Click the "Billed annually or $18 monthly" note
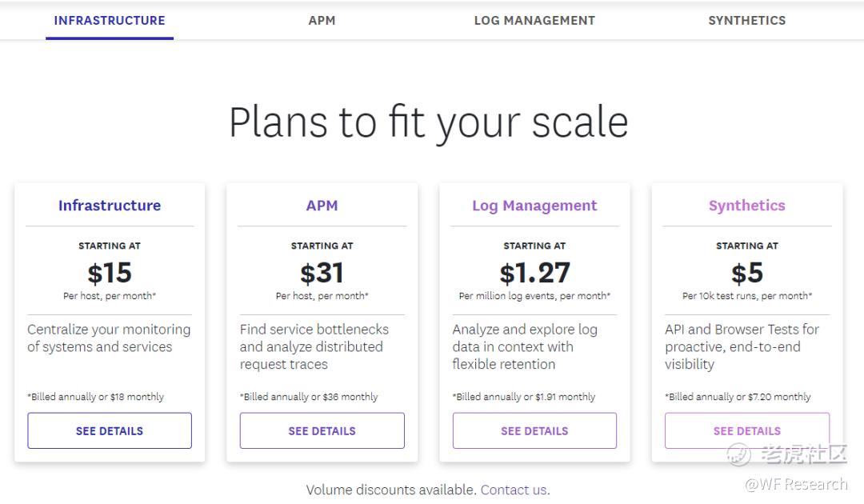The height and width of the screenshot is (504, 864). (x=96, y=397)
